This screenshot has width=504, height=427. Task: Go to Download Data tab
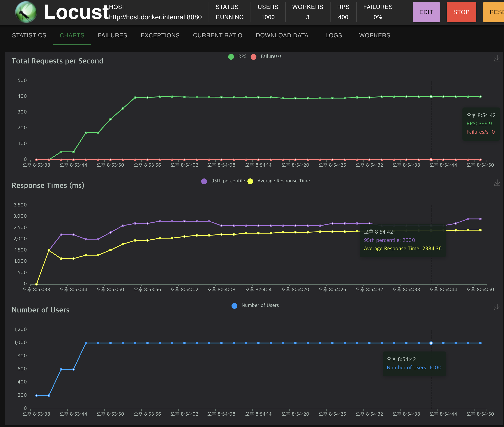point(282,35)
